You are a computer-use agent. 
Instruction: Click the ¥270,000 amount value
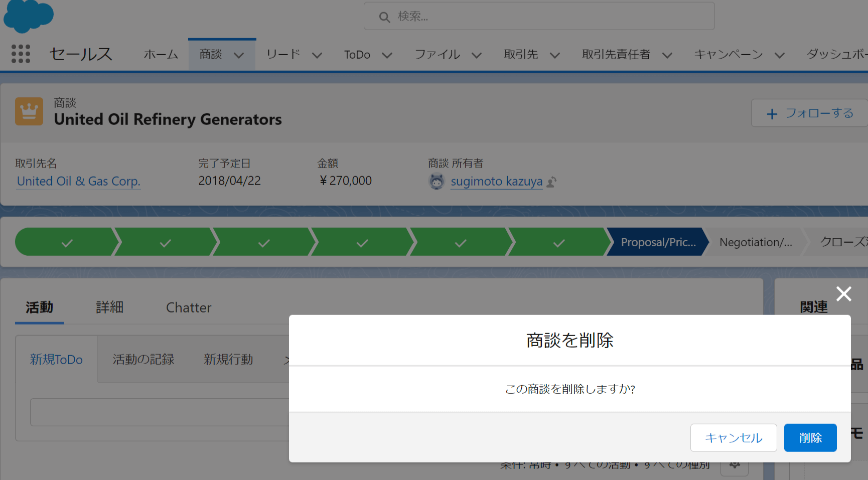(346, 181)
